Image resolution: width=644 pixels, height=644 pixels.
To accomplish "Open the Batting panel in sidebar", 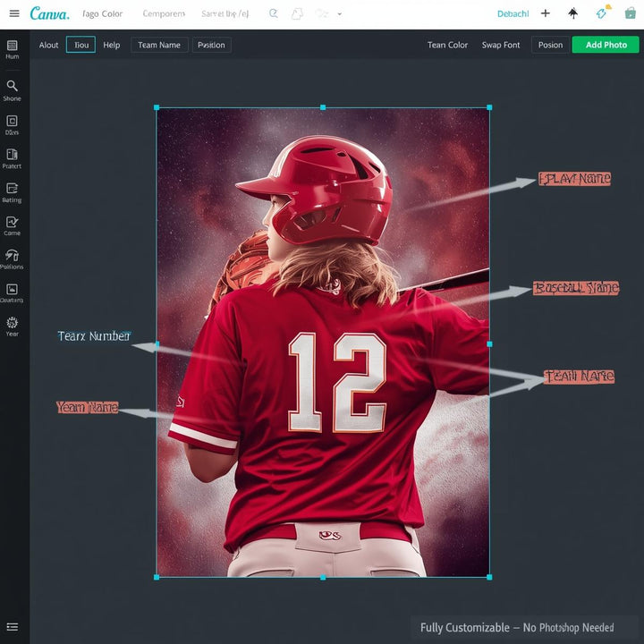I will pyautogui.click(x=12, y=189).
